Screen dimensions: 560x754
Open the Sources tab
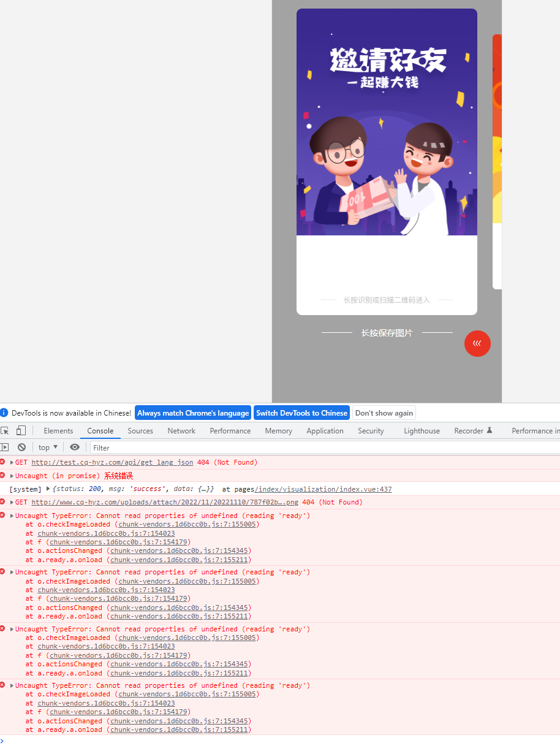coord(140,431)
